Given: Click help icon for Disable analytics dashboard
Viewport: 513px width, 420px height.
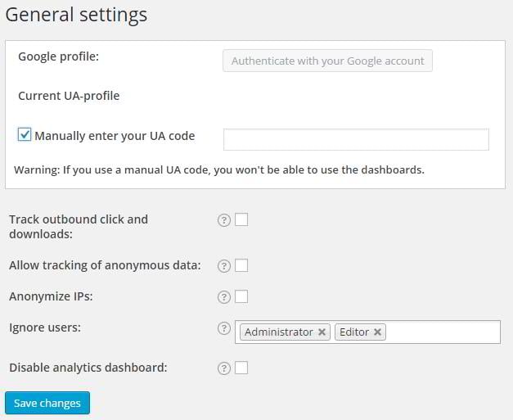Looking at the screenshot, I should (x=224, y=368).
